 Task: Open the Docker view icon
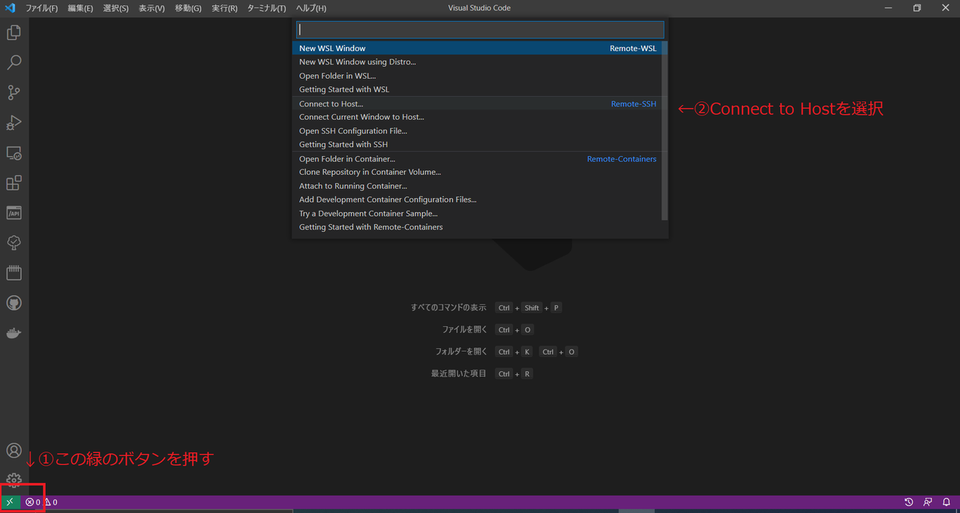[13, 333]
